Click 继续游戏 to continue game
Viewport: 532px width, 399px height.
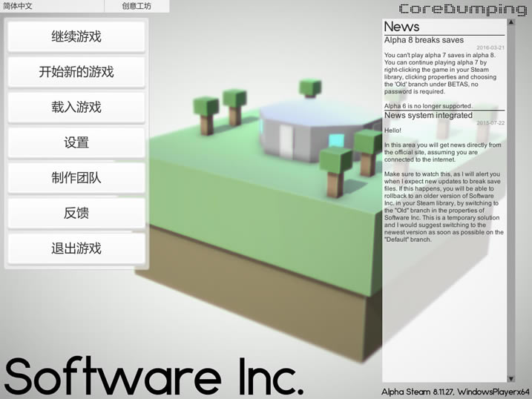point(76,36)
